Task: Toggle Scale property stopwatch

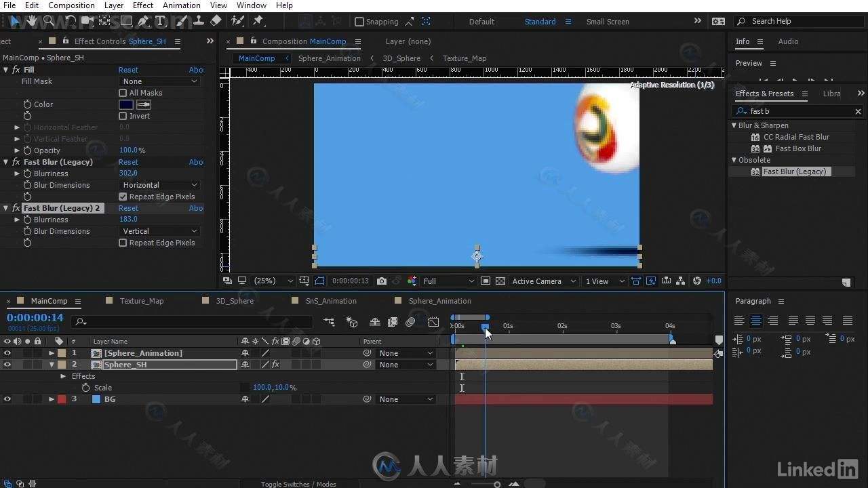Action: coord(85,388)
